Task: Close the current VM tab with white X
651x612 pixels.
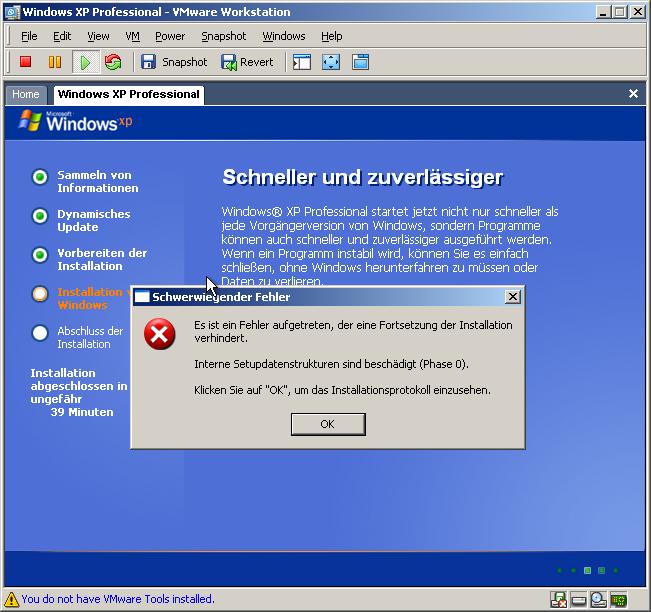Action: click(633, 93)
